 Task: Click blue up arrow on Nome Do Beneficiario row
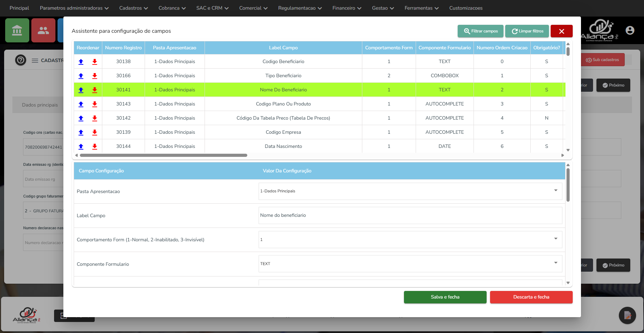(x=81, y=90)
